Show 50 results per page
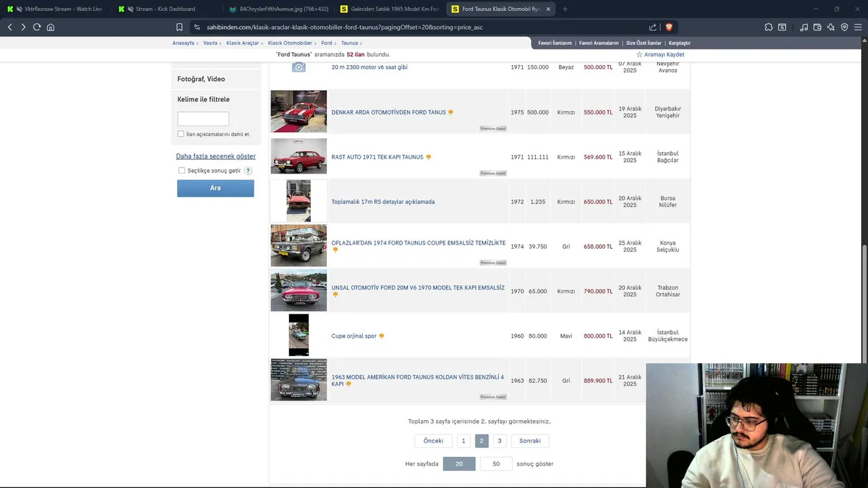 496,464
